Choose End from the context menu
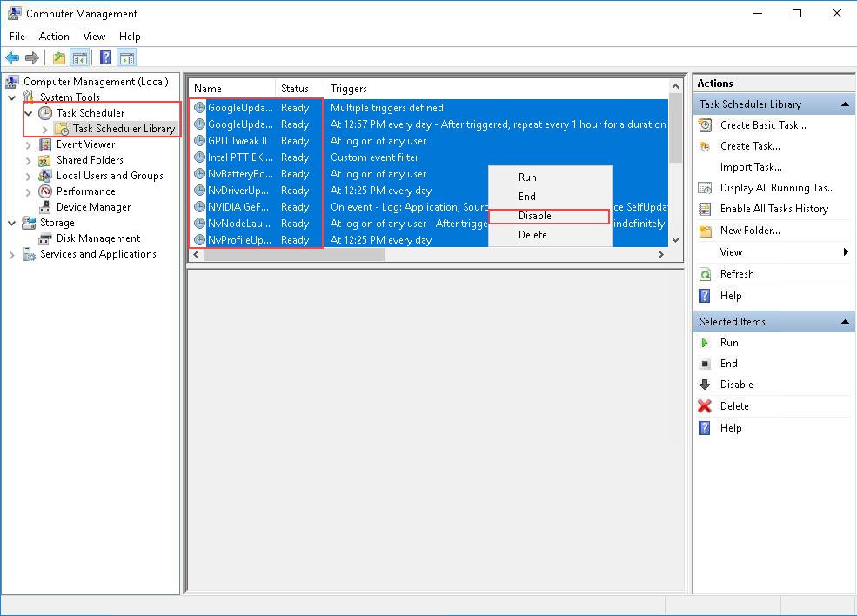The image size is (857, 616). pos(550,197)
